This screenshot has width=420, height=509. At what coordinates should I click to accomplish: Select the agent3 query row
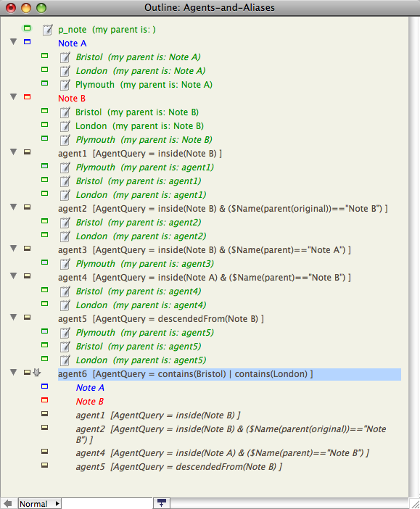205,250
